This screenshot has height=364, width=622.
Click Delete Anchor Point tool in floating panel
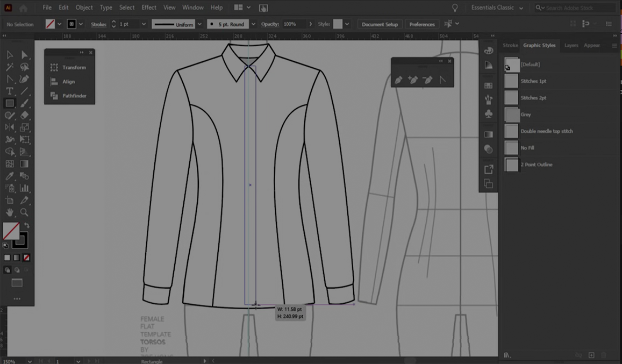[427, 80]
